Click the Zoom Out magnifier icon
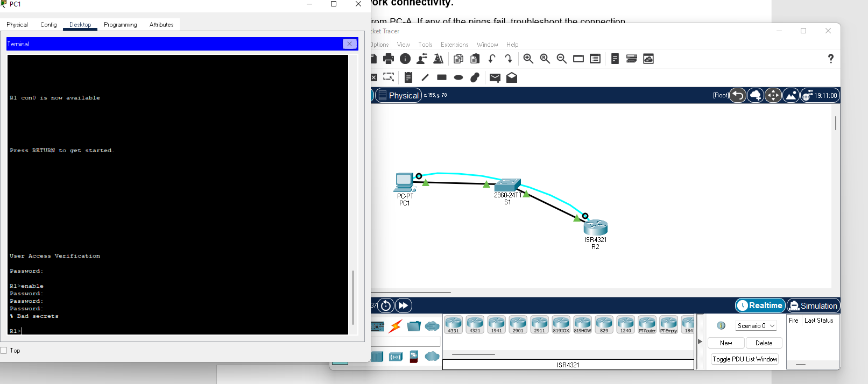868x384 pixels. point(562,59)
